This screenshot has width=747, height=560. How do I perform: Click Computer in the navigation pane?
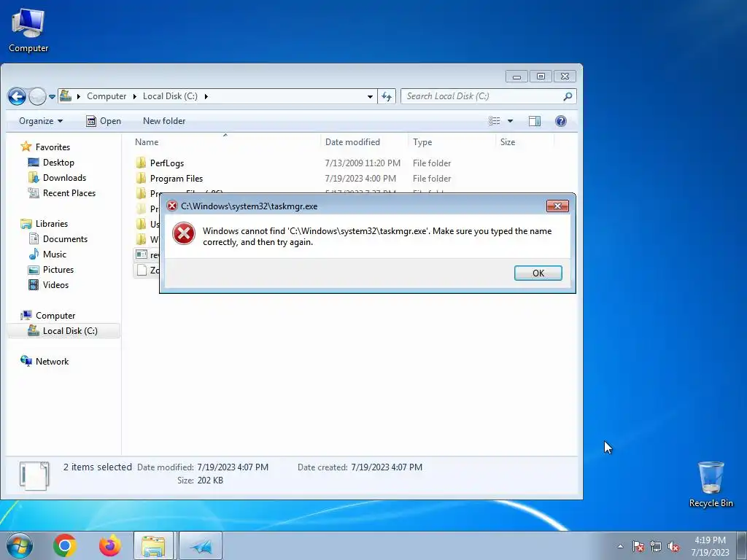pyautogui.click(x=55, y=315)
